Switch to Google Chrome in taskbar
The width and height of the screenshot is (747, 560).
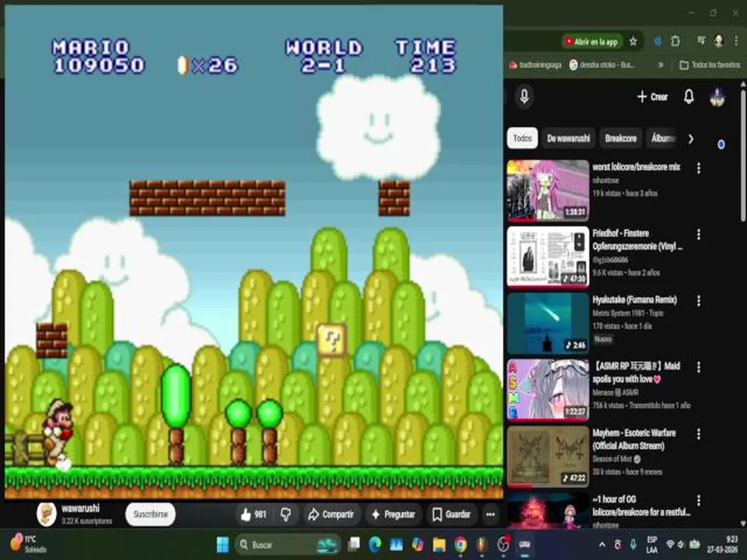461,544
